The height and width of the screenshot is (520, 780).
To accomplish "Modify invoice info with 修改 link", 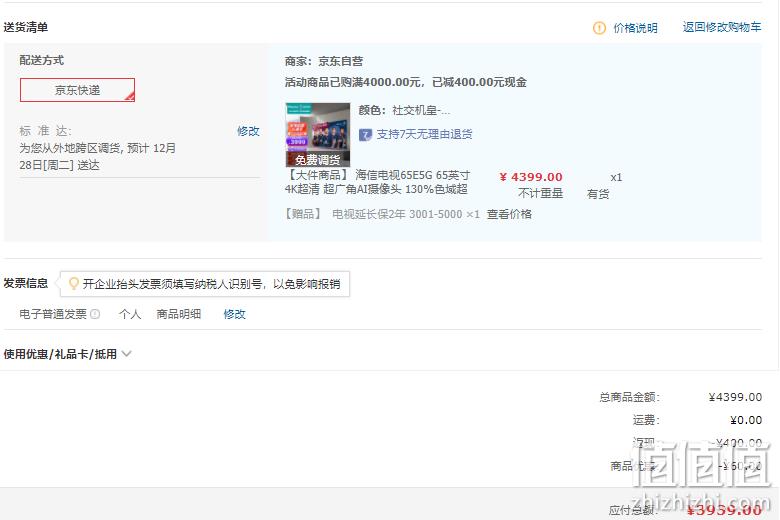I will coord(234,314).
